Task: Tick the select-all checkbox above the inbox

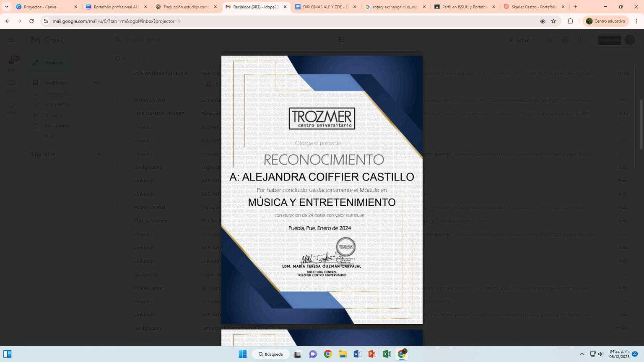Action: (x=117, y=59)
